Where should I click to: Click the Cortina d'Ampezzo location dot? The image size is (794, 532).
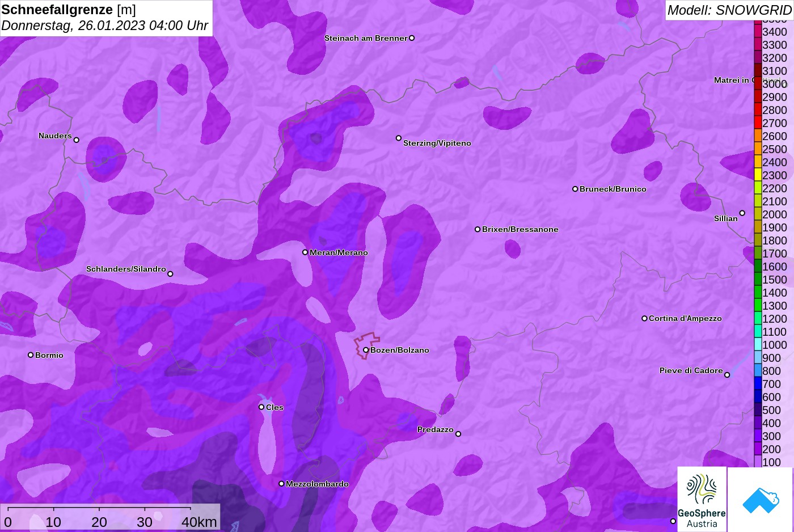[644, 318]
